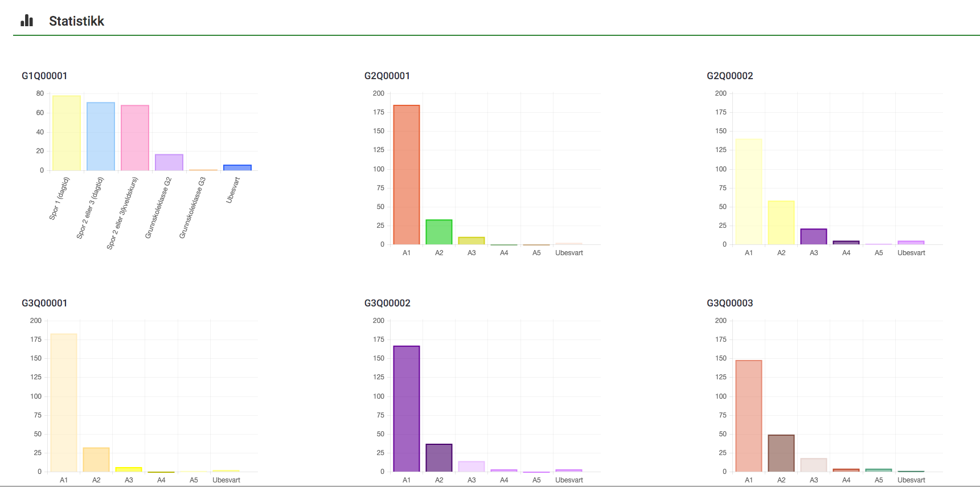
Task: Click the yellow-green A3 bar in G2Q00001
Action: click(471, 241)
